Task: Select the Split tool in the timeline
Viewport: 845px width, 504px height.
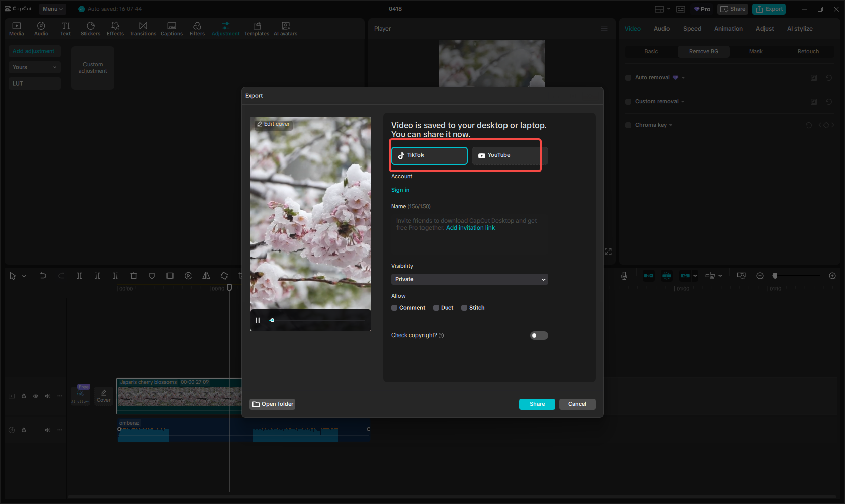Action: click(79, 276)
